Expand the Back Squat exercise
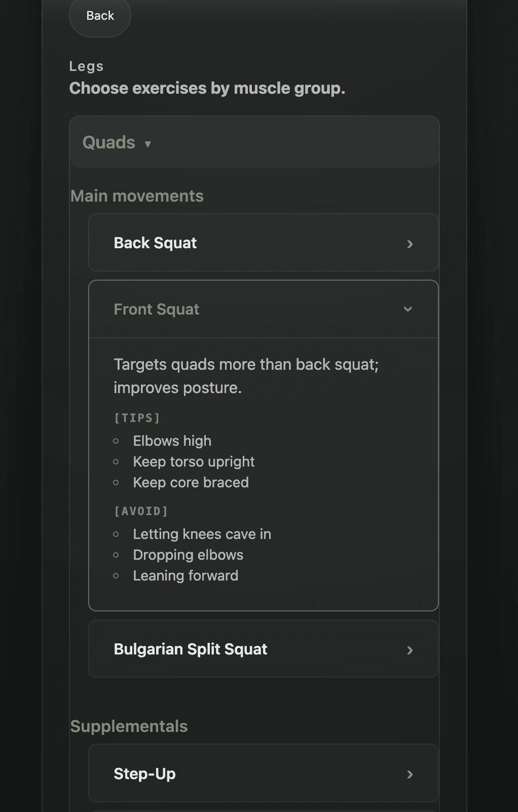 155,243
